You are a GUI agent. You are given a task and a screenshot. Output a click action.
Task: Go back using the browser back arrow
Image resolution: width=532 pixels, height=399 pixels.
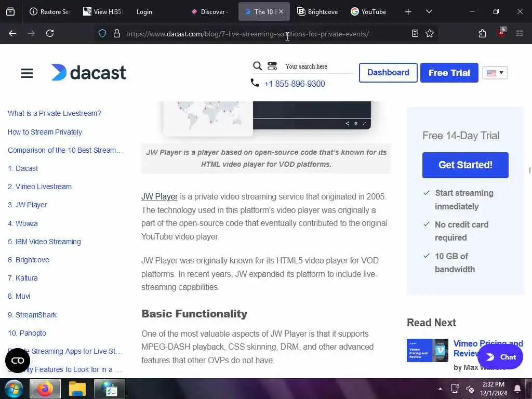pos(12,33)
